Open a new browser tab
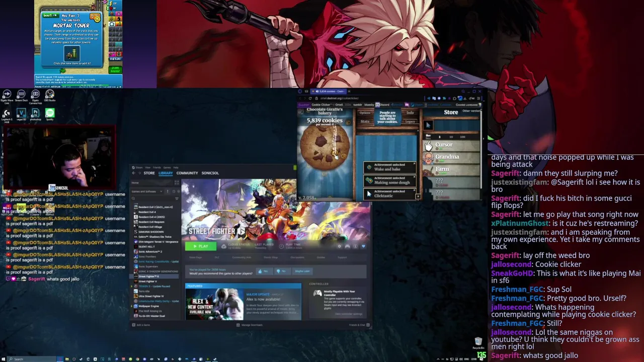 pyautogui.click(x=349, y=91)
